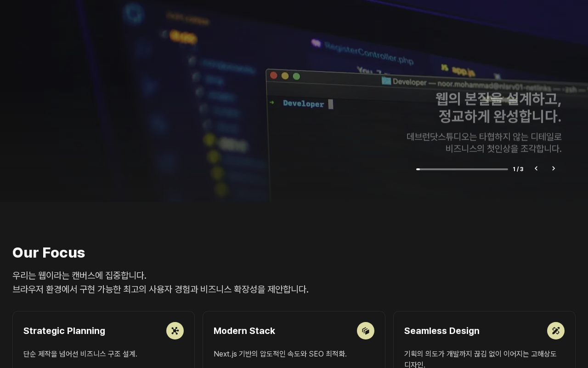Click the hero line '정교하게 완성합니다.'
Image resolution: width=588 pixels, height=368 pixels.
500,116
